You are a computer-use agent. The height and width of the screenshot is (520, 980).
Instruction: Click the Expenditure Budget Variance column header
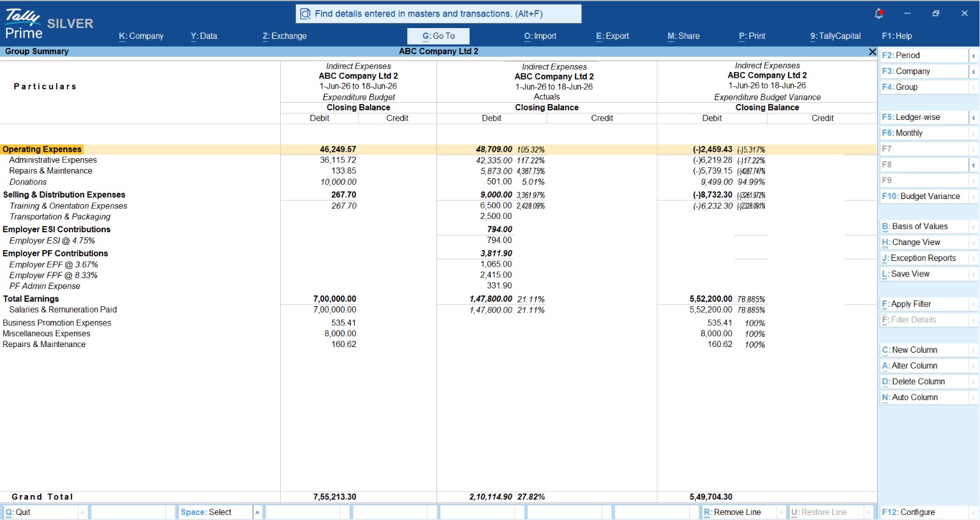coord(768,98)
